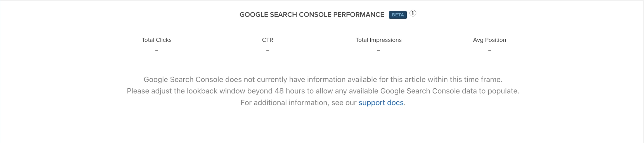644x143 pixels.
Task: Click the dash value under Total Impressions
Action: tap(378, 51)
